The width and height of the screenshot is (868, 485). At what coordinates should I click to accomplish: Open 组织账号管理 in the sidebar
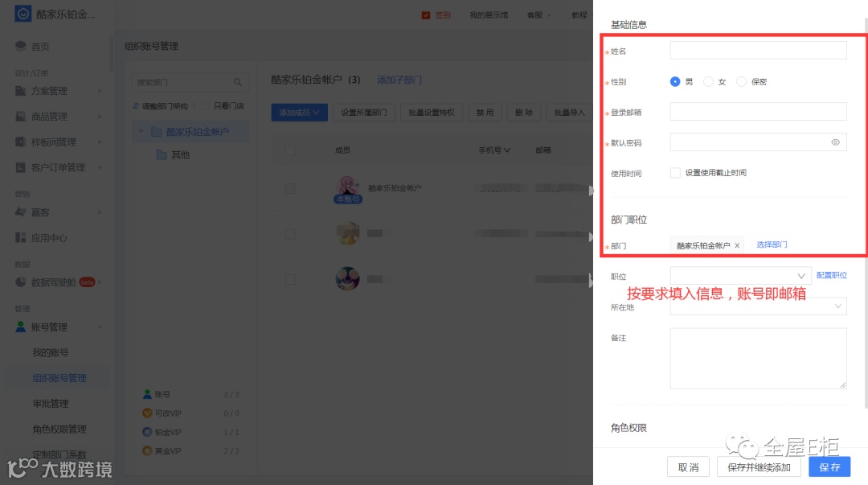coord(59,378)
